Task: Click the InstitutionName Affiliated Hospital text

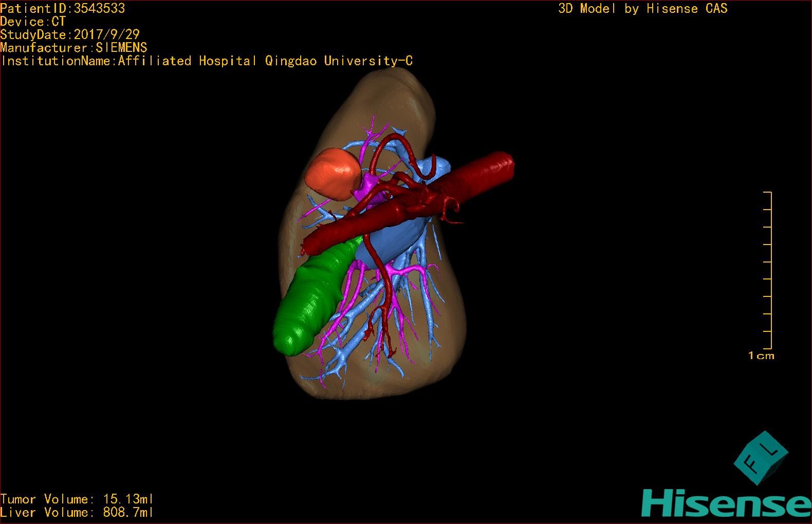Action: (207, 61)
